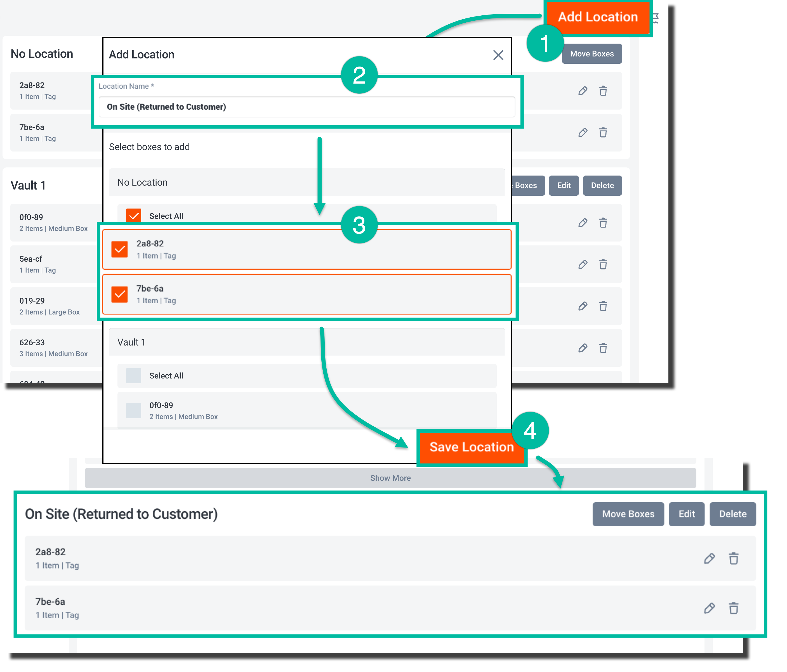Click the On Site (Returned to Customer) heading
Viewport: 787px width, 672px height.
click(x=121, y=514)
